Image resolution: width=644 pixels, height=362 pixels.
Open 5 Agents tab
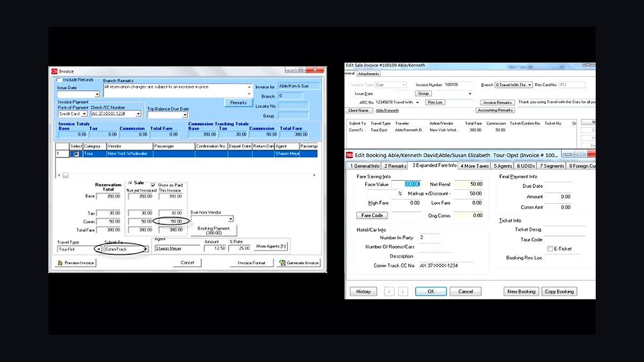pos(503,166)
